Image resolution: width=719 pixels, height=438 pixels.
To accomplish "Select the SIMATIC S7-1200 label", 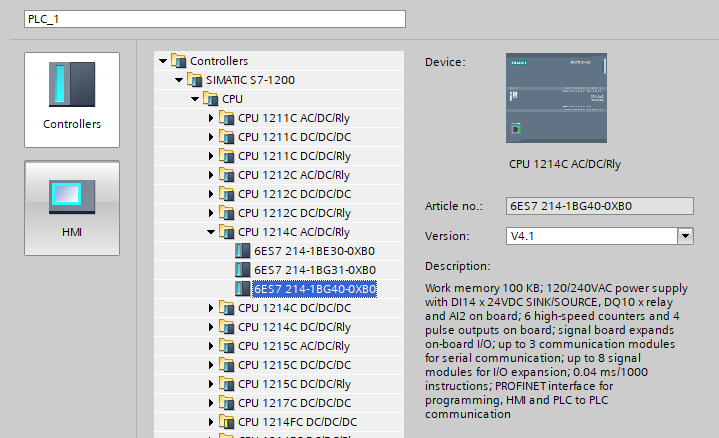I will [250, 80].
